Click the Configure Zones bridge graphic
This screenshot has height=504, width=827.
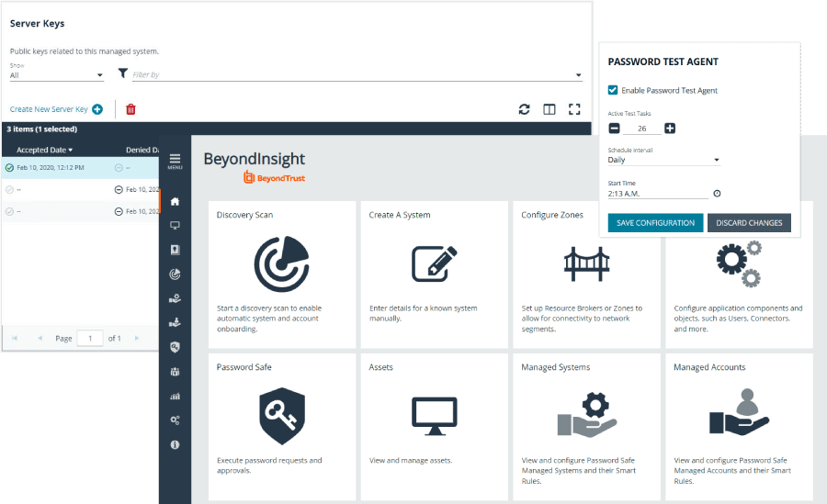[x=586, y=263]
